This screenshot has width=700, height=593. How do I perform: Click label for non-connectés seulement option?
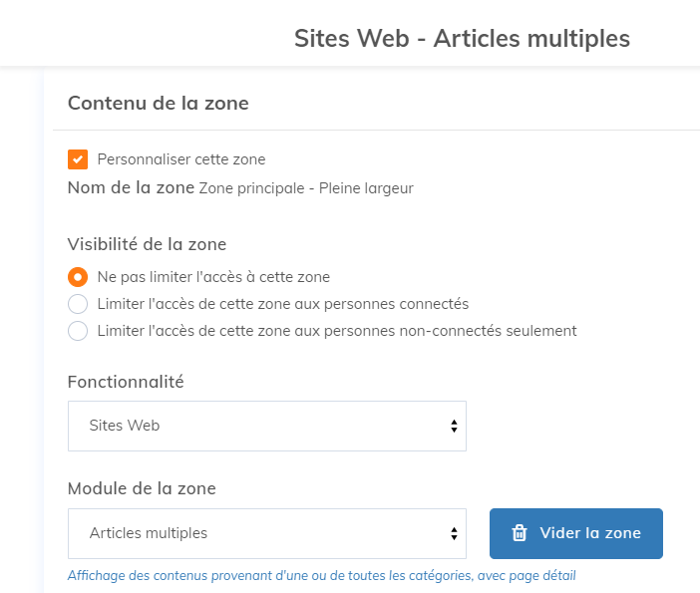coord(337,331)
